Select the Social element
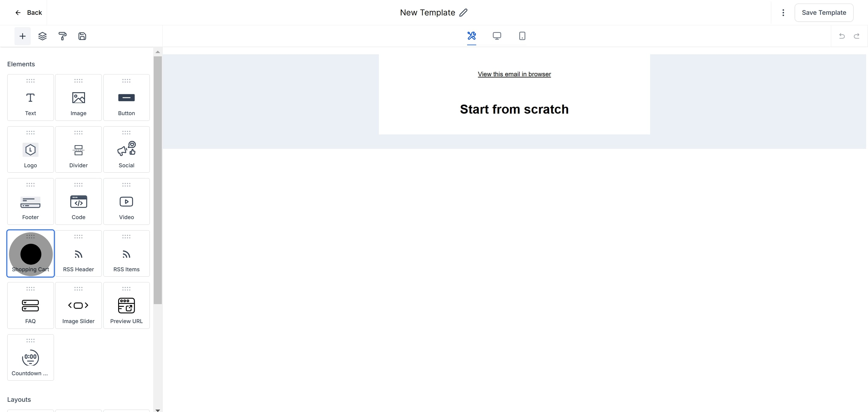This screenshot has height=412, width=868. click(x=126, y=149)
